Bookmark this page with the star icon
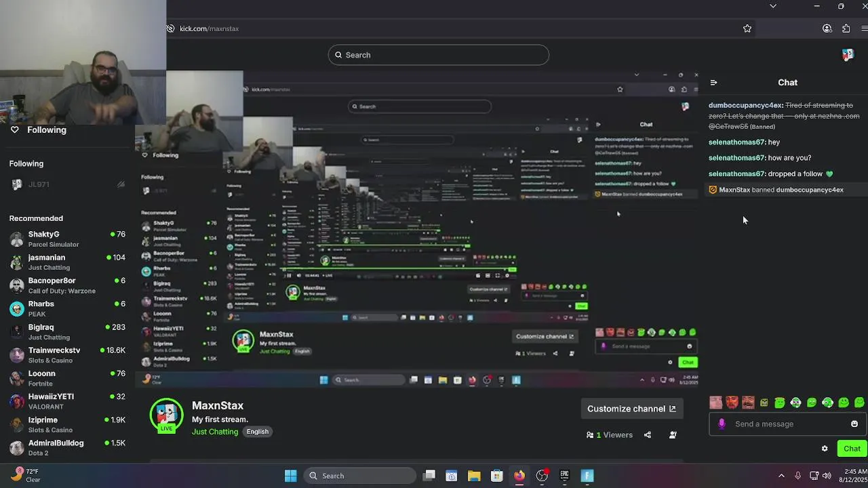 point(747,28)
